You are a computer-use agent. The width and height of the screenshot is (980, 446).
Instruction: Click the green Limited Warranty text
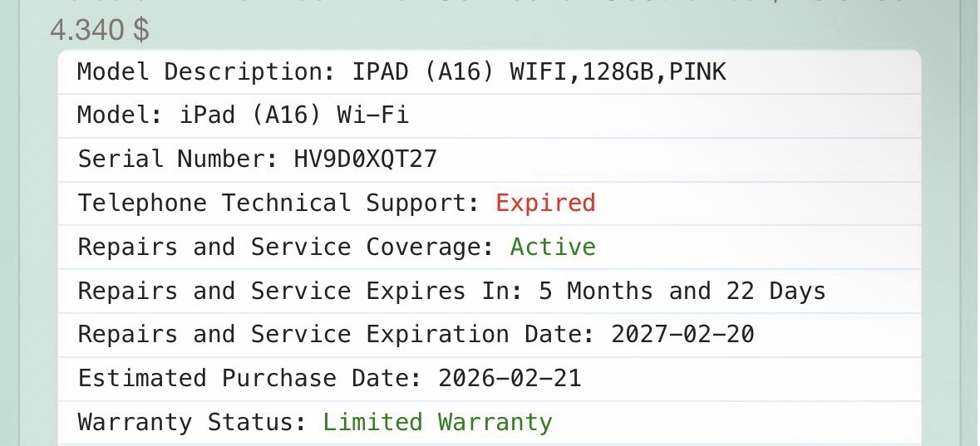click(437, 422)
